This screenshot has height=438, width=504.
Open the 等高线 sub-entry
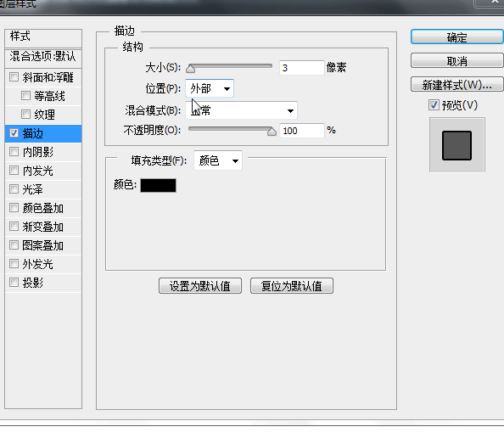click(x=49, y=96)
